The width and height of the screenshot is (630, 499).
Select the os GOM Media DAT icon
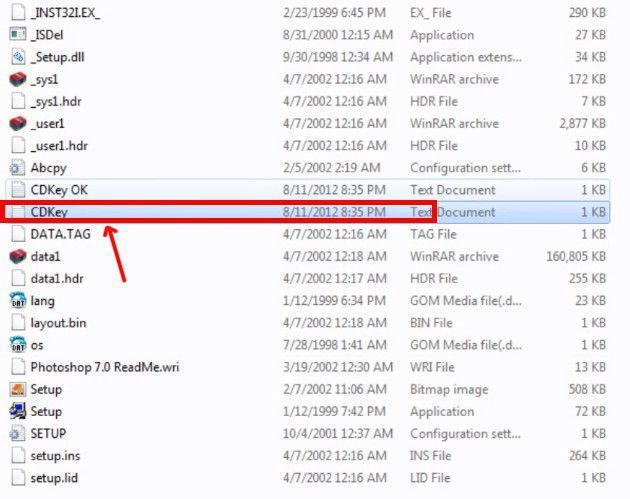pos(18,345)
